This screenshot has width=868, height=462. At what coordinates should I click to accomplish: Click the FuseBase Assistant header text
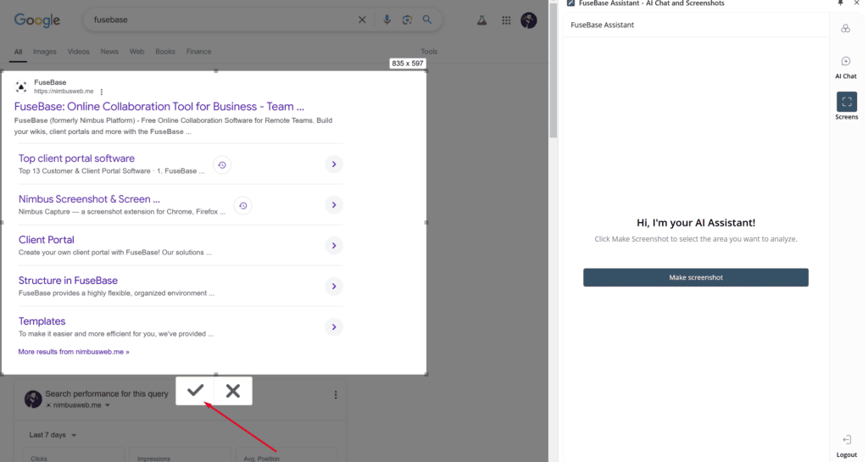tap(603, 25)
